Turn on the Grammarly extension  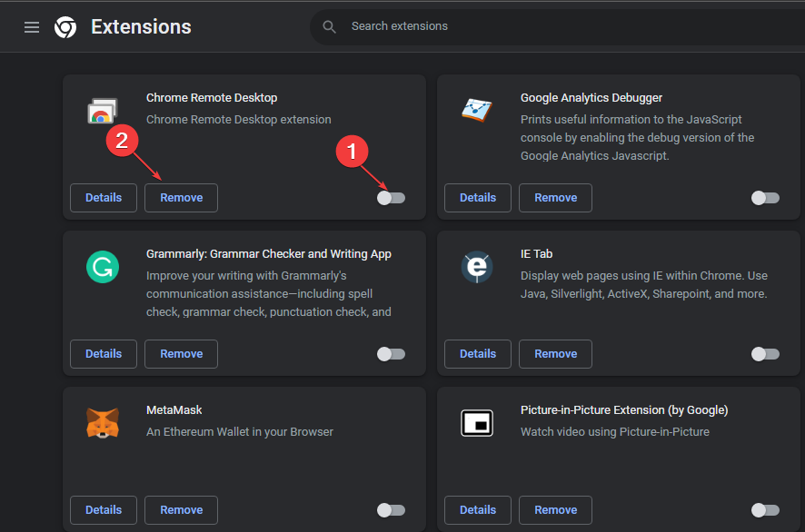[x=392, y=354]
